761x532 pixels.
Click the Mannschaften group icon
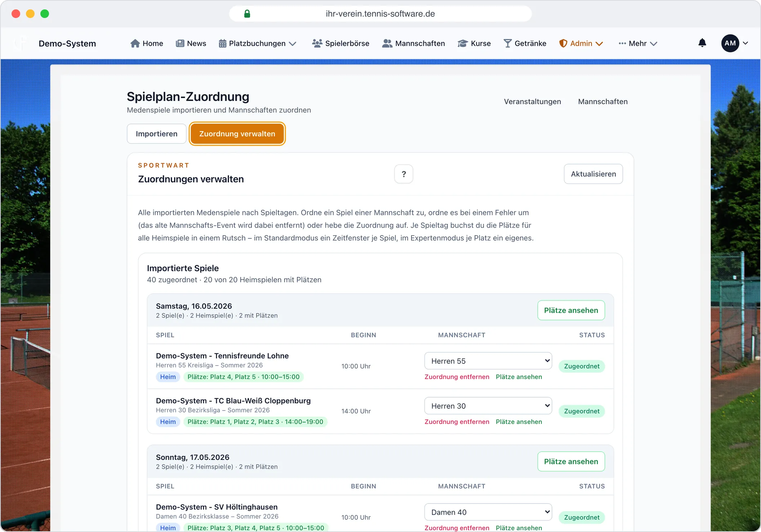point(387,44)
